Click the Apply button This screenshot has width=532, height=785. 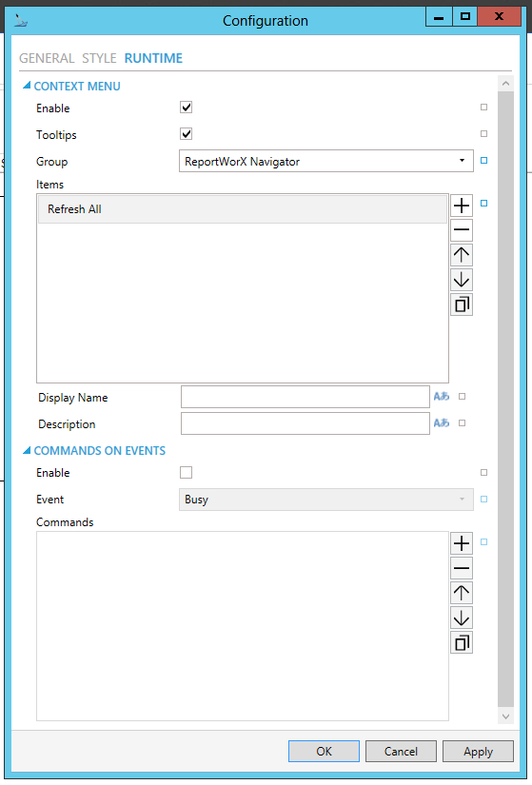[x=478, y=752]
